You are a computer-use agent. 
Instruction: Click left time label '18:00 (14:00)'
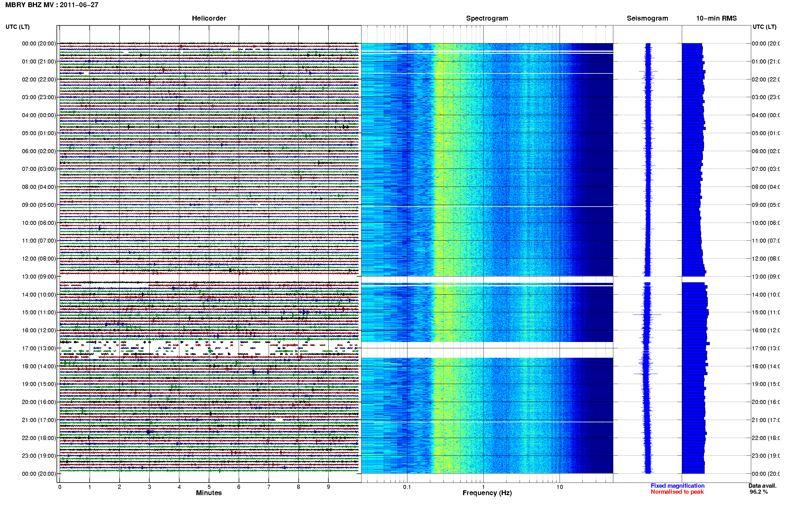point(39,366)
